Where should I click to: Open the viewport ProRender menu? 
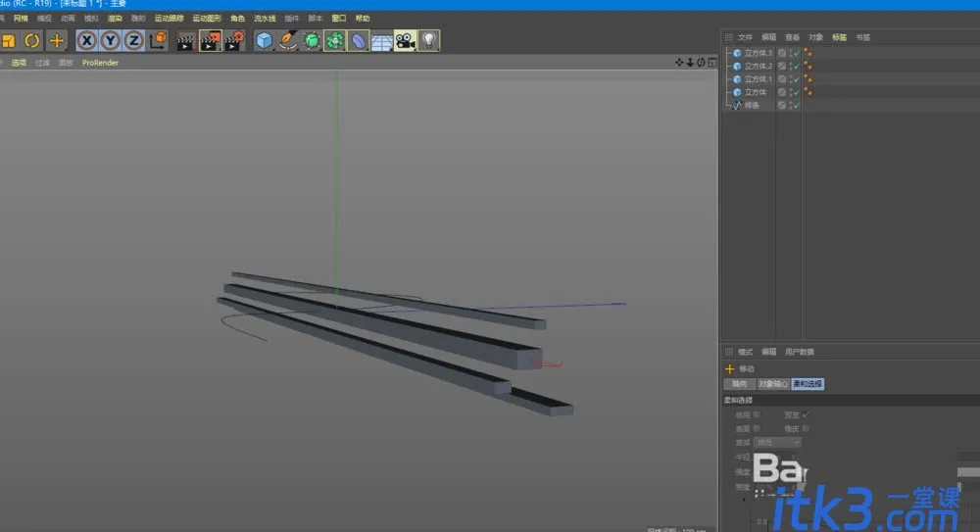[x=100, y=63]
